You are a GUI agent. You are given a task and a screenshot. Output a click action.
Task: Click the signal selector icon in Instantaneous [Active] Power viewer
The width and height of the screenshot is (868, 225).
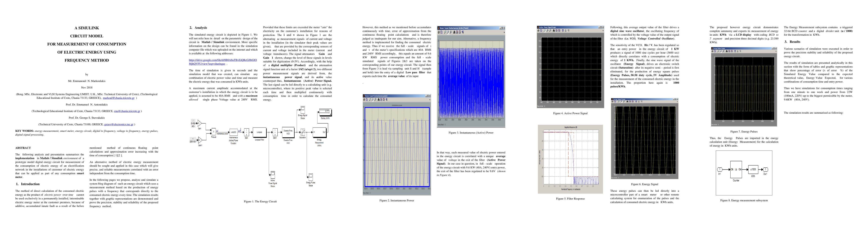pos(463,32)
